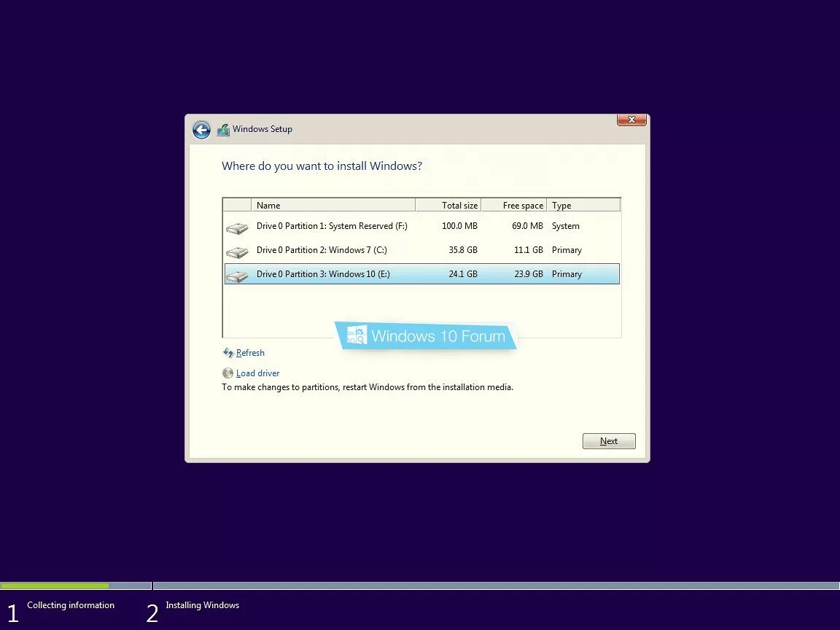Click the green Collecting information progress bar
The height and width of the screenshot is (630, 840).
click(x=55, y=586)
